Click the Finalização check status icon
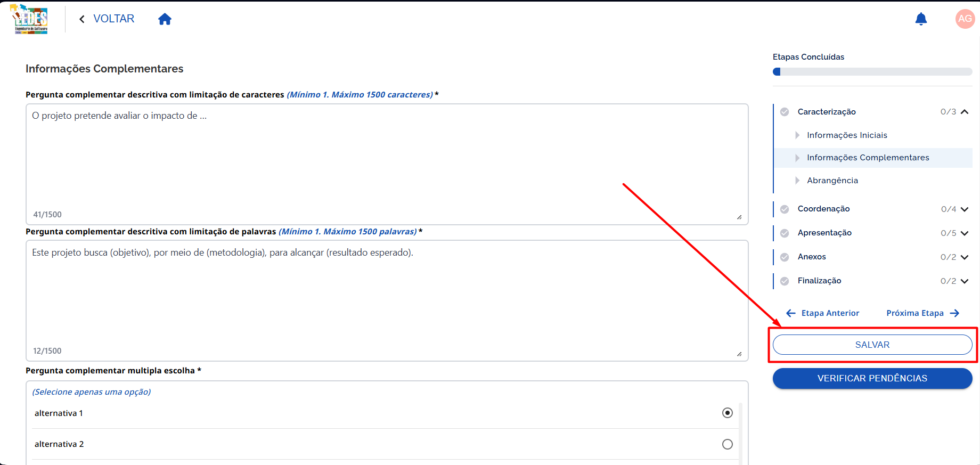The height and width of the screenshot is (465, 980). tap(785, 281)
